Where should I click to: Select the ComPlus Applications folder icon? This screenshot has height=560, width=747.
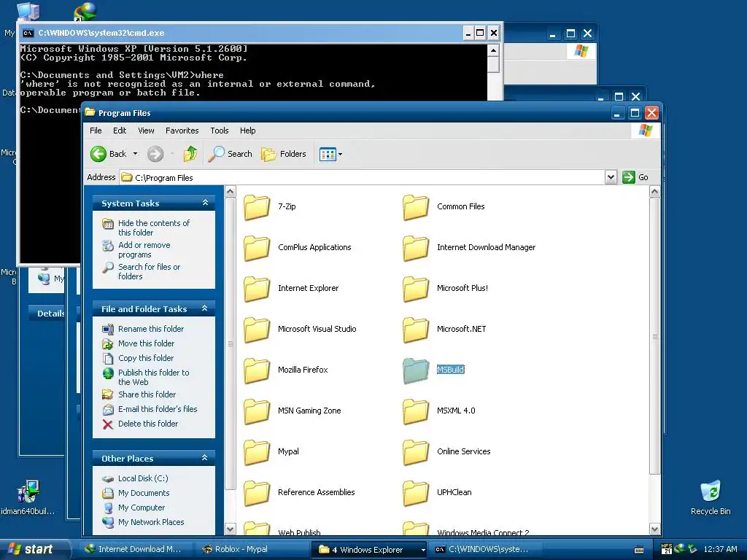click(257, 249)
